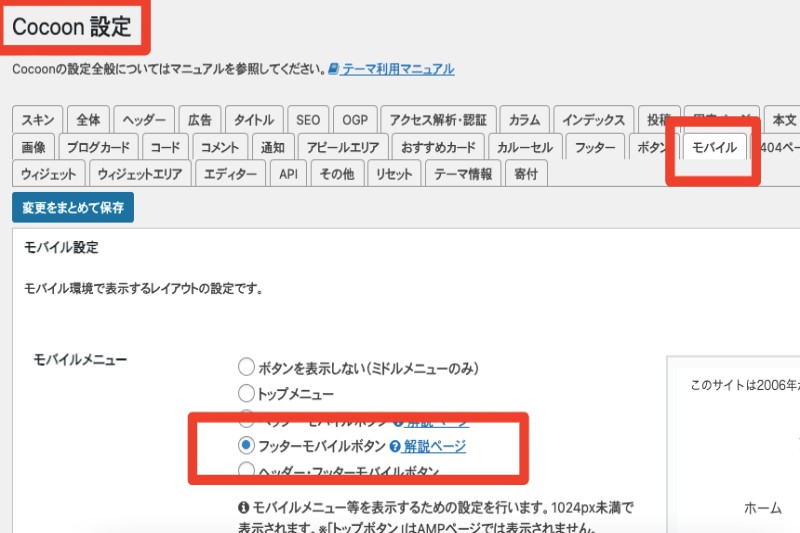Open the ヘッダー settings tab
Viewport: 800px width, 533px height.
144,119
